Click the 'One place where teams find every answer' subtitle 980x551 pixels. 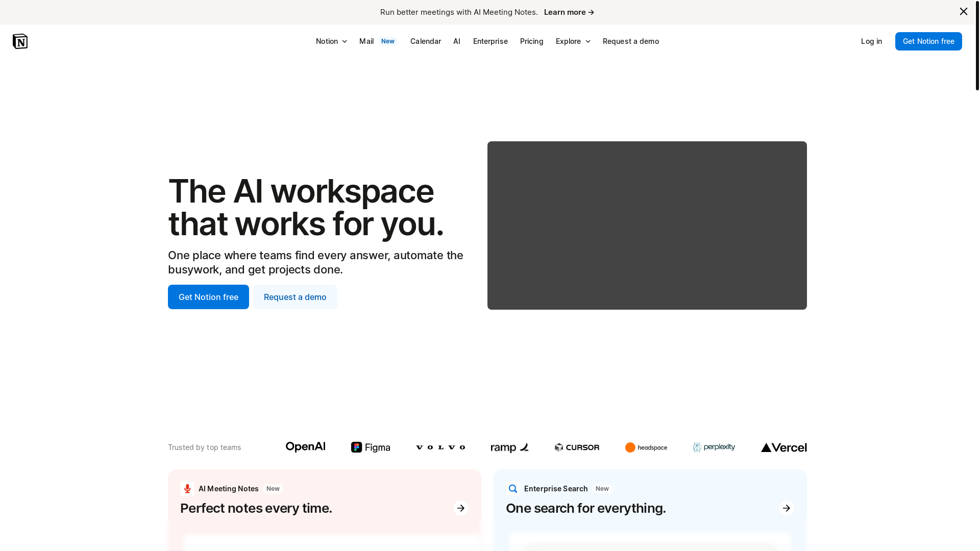coord(315,262)
